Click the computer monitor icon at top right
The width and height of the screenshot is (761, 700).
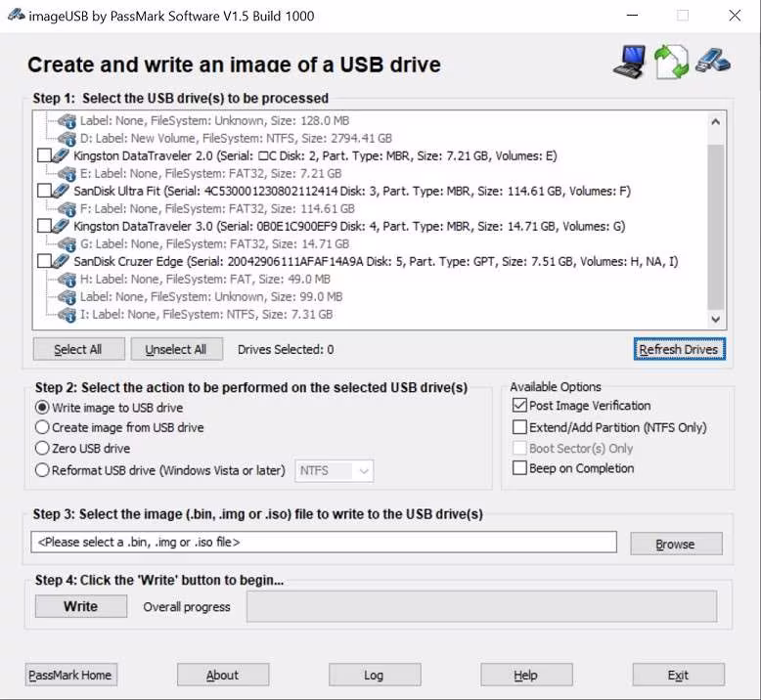(x=630, y=63)
